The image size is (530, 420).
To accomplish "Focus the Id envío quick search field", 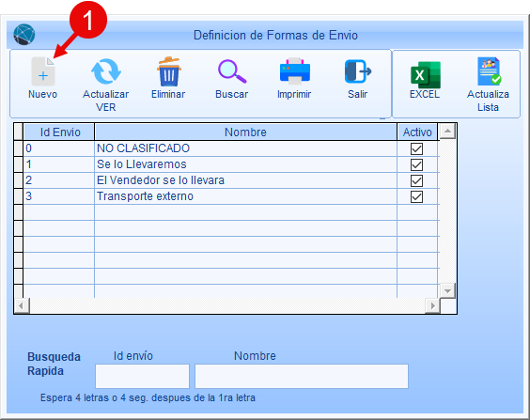I will pyautogui.click(x=142, y=376).
